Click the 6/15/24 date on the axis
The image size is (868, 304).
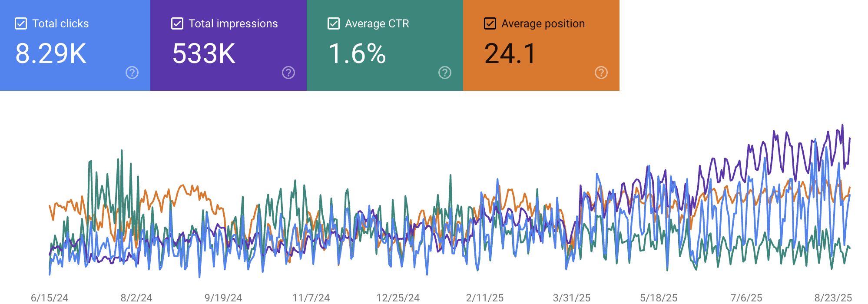tap(50, 298)
